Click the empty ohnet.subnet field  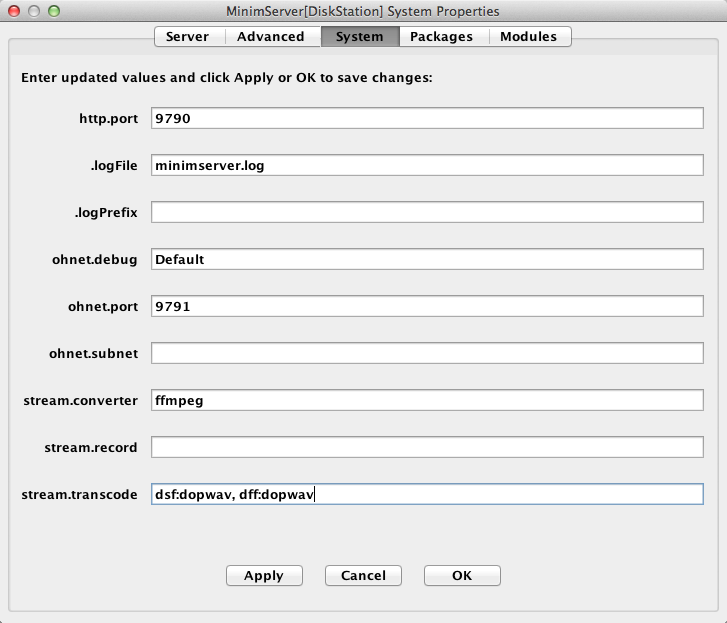click(427, 353)
